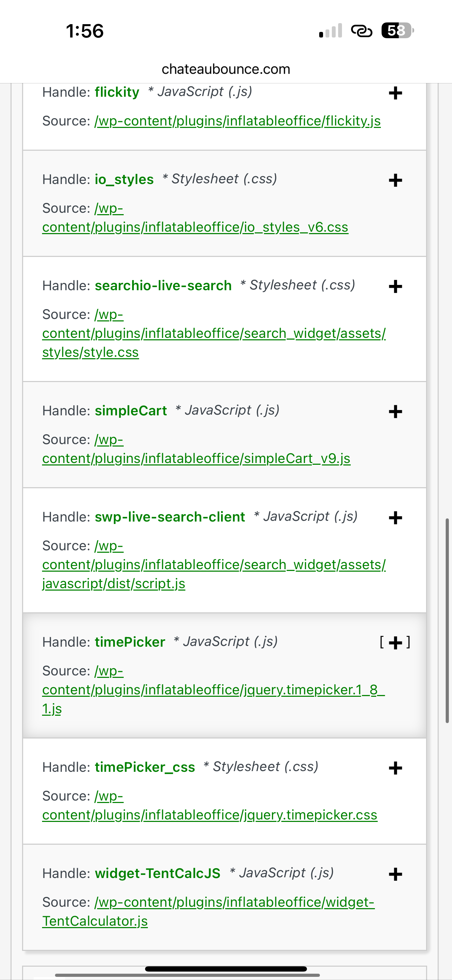452x980 pixels.
Task: Open the flickity.js source link
Action: tap(238, 121)
